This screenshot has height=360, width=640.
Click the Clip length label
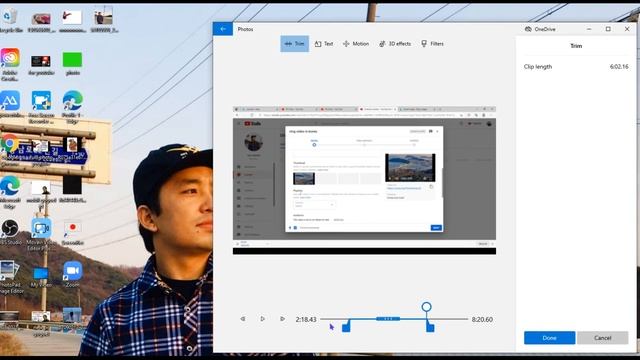(x=538, y=67)
